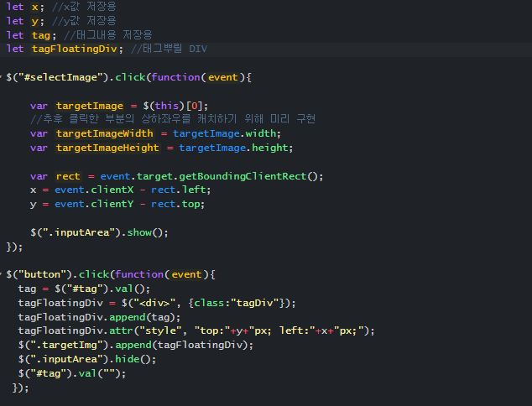Click the "style" attribute string

pos(160,331)
